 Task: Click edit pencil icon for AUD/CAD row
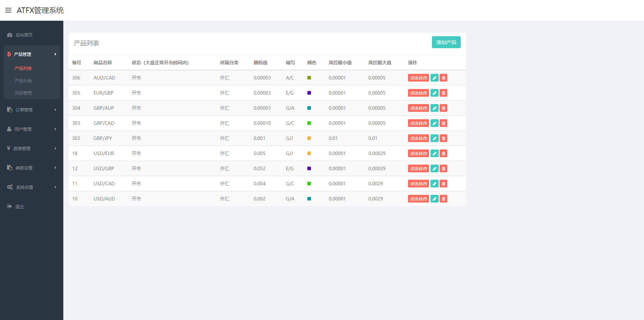point(434,78)
